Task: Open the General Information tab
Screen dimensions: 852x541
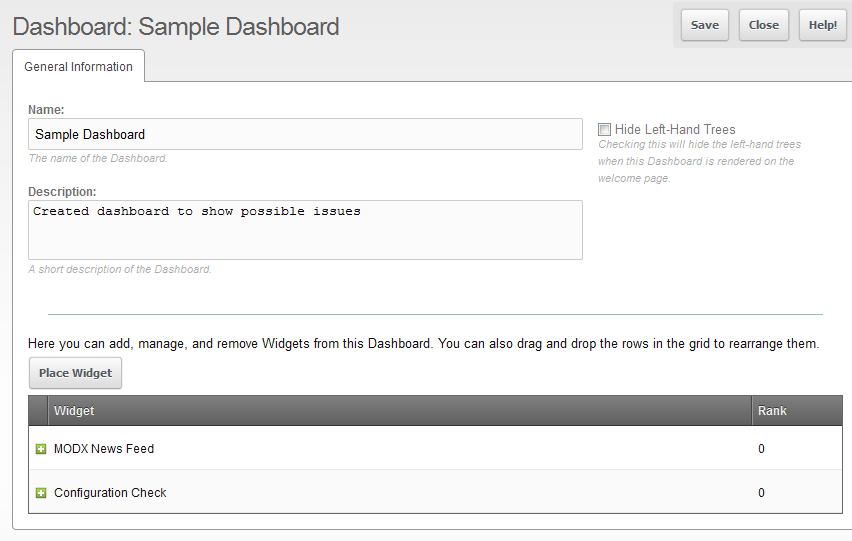Action: (x=78, y=67)
